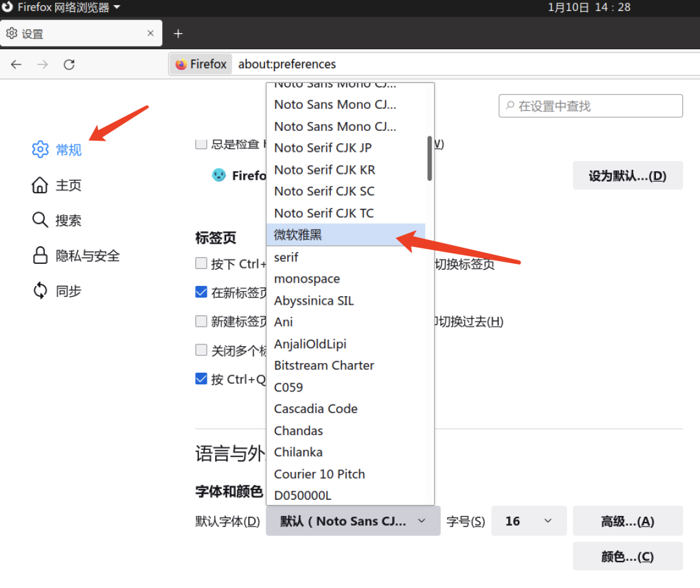This screenshot has height=588, width=700.
Task: Open the 隐私与安全 settings category
Action: (x=76, y=255)
